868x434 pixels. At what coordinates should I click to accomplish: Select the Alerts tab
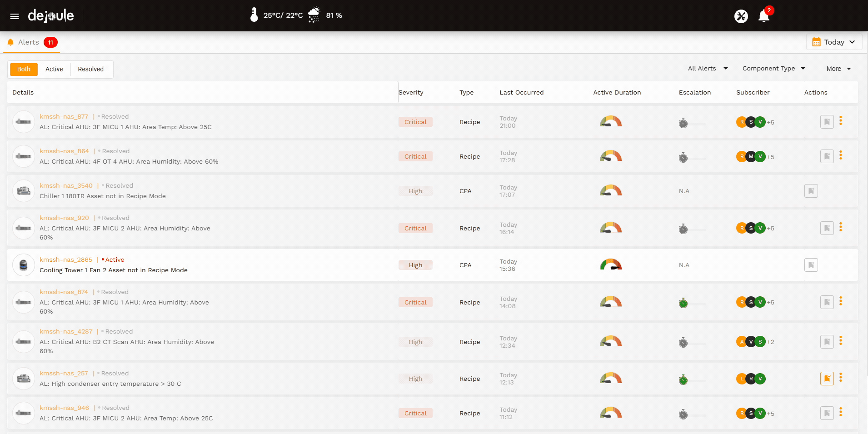click(29, 42)
